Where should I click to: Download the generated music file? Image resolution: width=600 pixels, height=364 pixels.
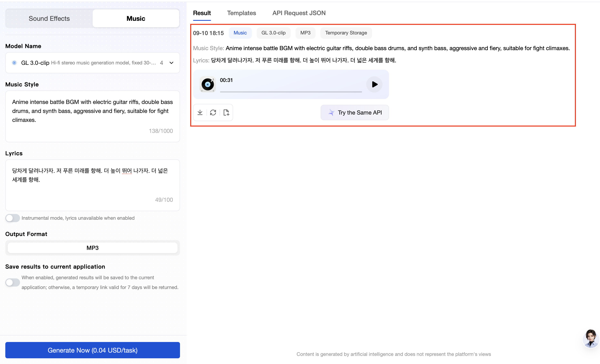200,112
